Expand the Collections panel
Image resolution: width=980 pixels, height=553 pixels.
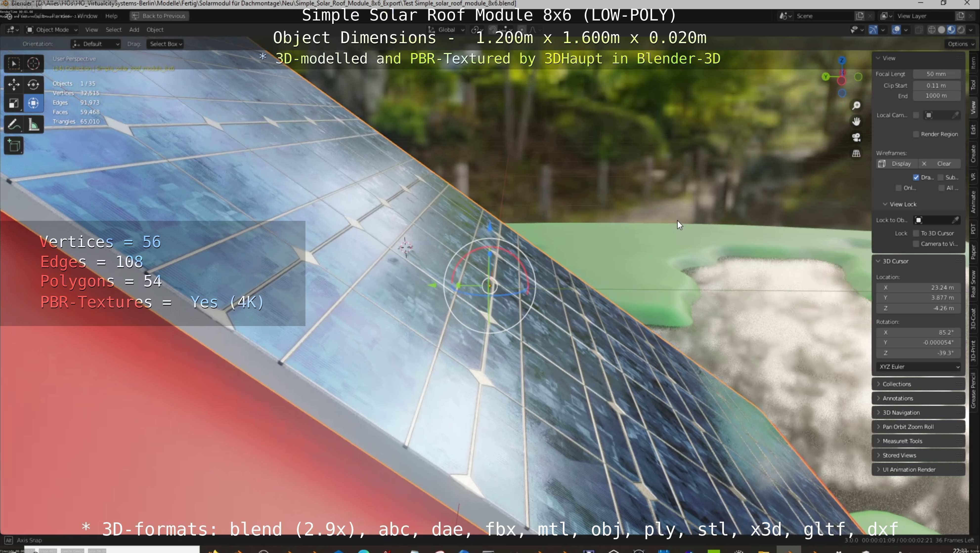pyautogui.click(x=918, y=385)
